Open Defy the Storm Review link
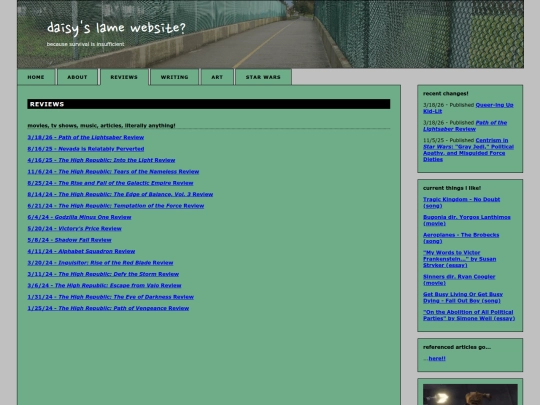This screenshot has width=540, height=405. coord(103,274)
